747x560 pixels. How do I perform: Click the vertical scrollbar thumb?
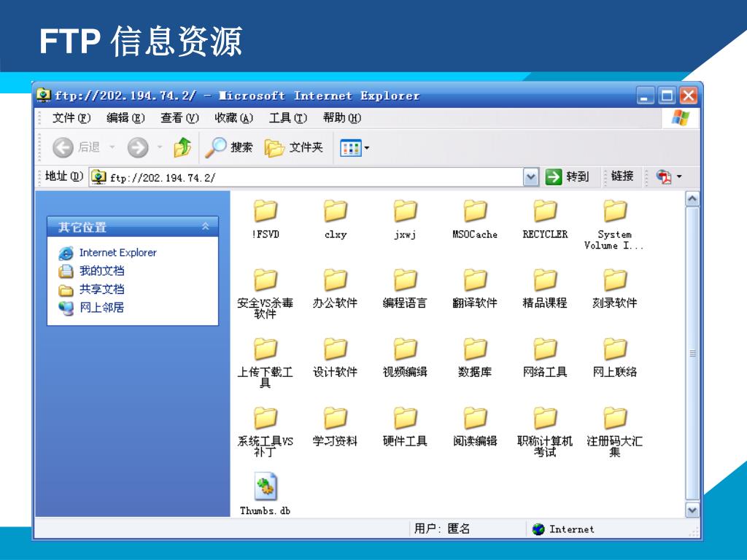click(692, 354)
